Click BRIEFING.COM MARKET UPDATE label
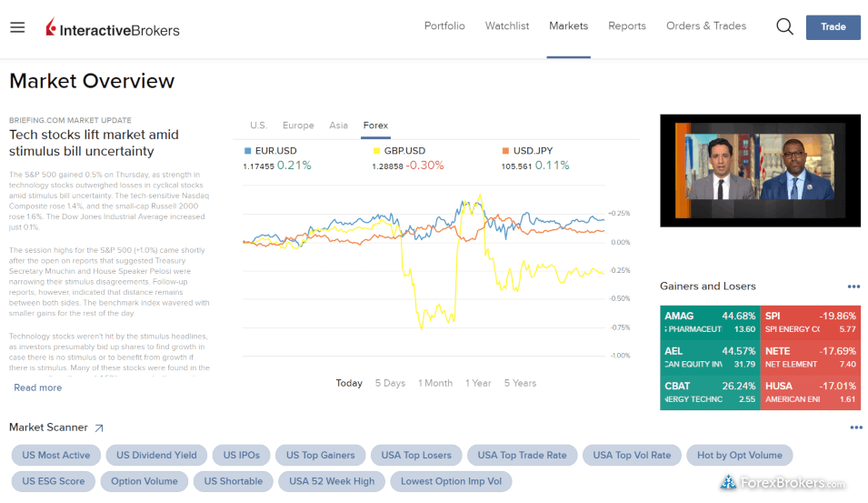The image size is (868, 503). click(70, 120)
